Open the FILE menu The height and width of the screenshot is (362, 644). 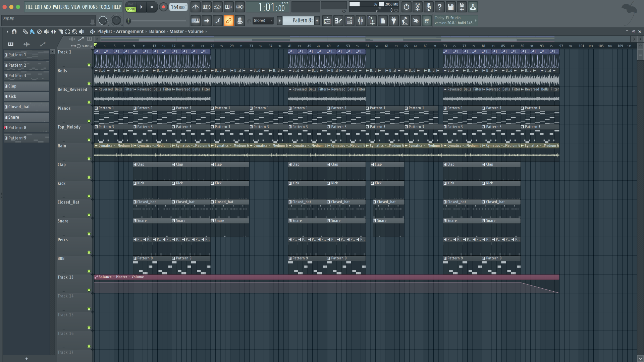click(29, 7)
